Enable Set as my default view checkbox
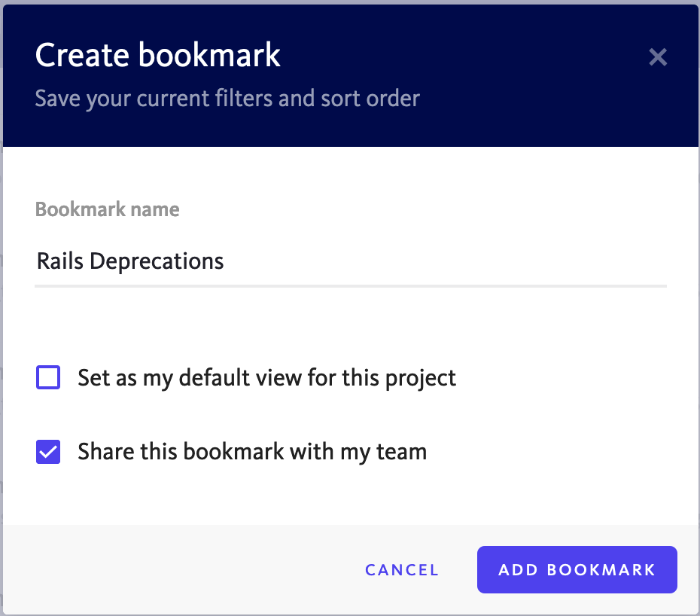This screenshot has width=700, height=616. click(48, 377)
